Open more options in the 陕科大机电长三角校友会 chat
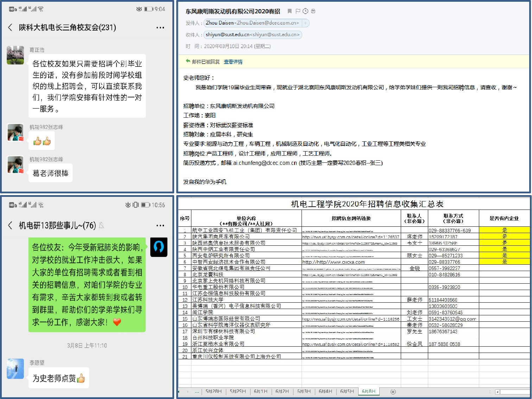The image size is (532, 399). [160, 27]
